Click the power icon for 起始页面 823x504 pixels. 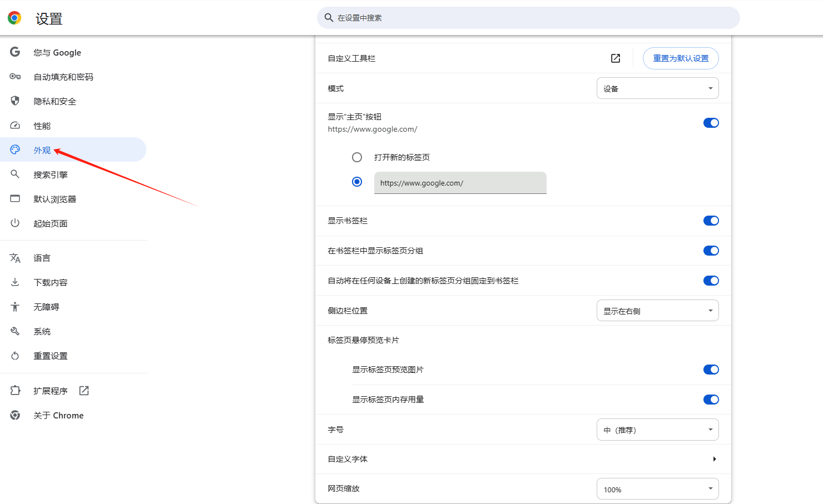click(x=15, y=223)
